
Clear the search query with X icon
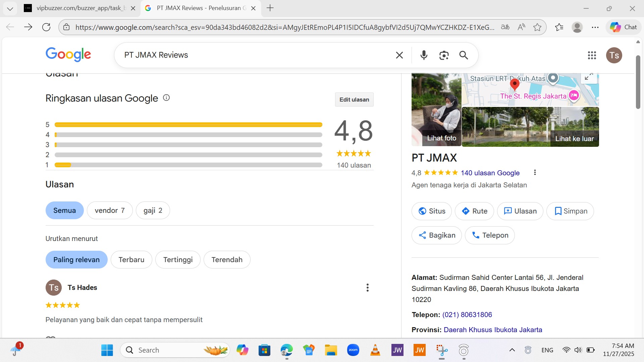[399, 55]
